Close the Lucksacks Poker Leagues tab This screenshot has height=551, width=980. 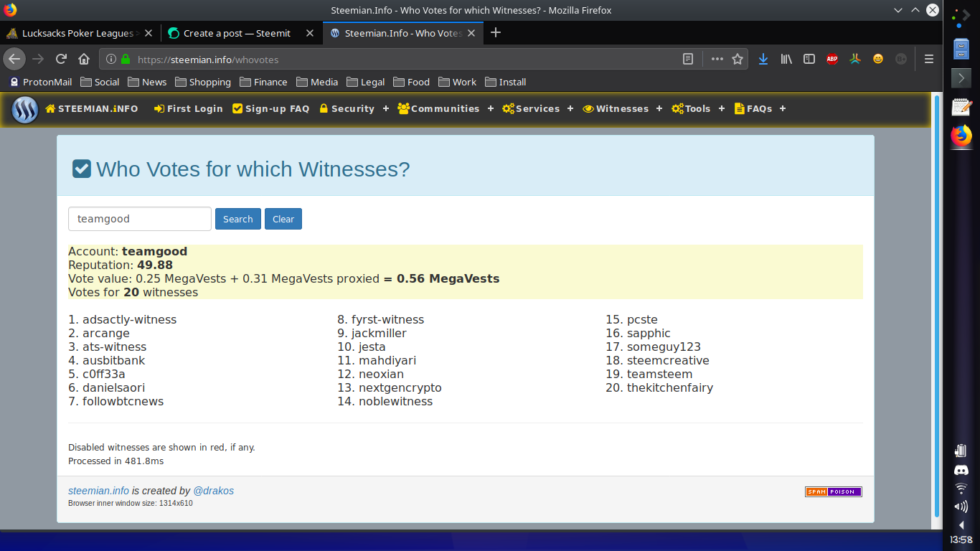(149, 33)
